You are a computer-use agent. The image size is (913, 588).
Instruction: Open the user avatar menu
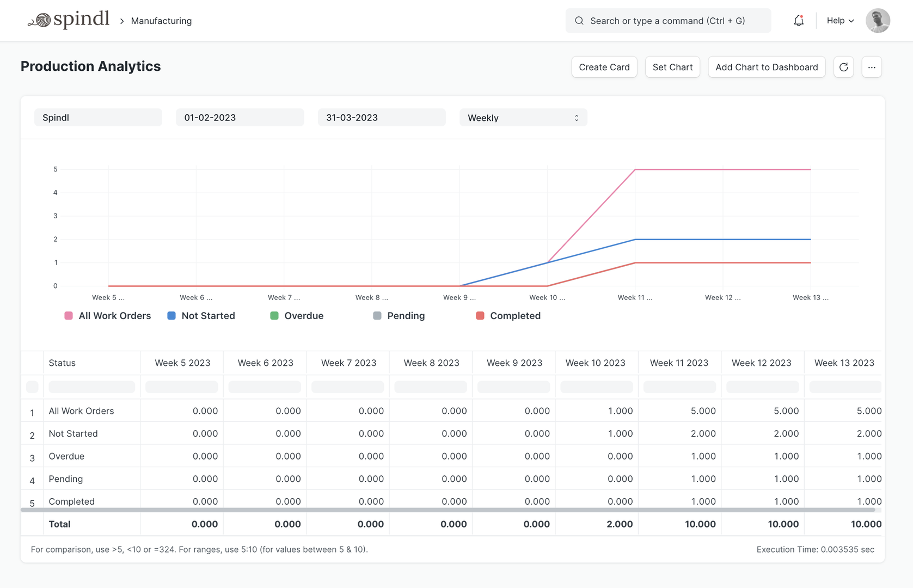click(878, 21)
